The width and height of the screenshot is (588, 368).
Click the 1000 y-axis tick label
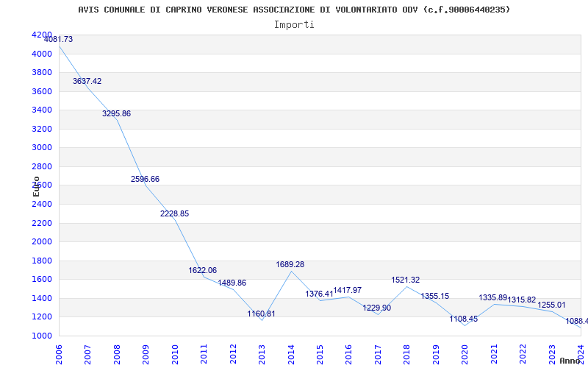pos(42,336)
